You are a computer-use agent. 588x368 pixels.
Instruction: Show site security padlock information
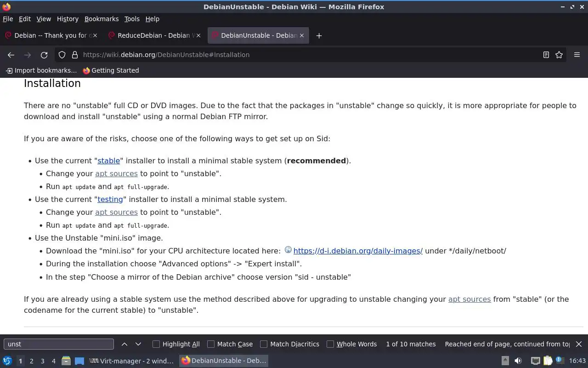(x=75, y=55)
